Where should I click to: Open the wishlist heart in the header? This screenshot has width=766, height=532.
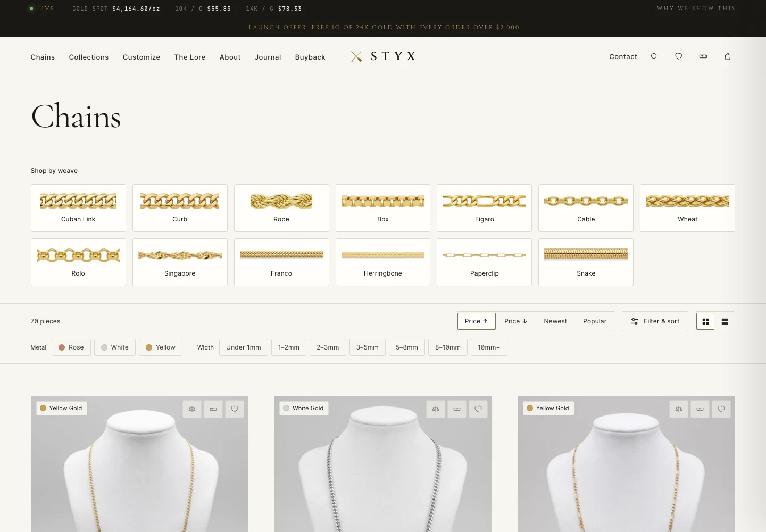[x=679, y=56]
